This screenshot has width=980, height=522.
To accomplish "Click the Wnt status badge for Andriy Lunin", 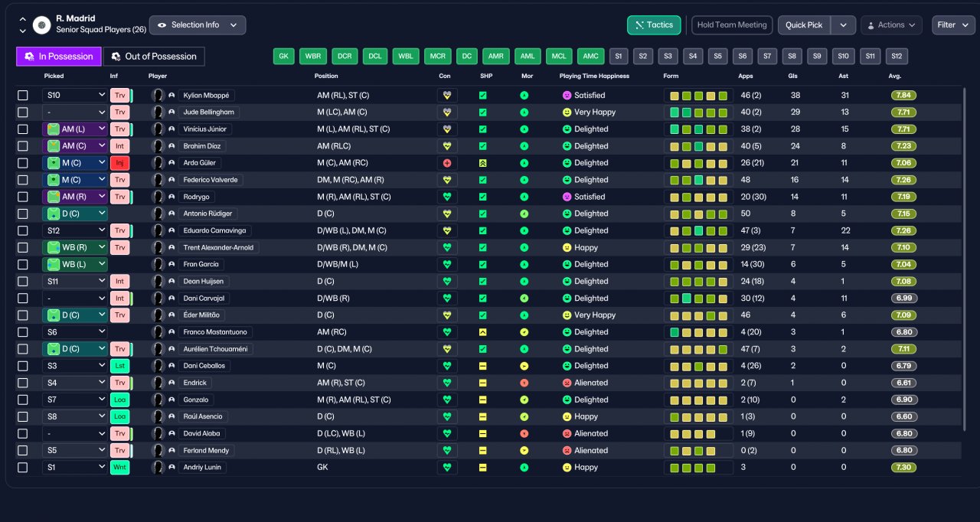I will tap(120, 468).
